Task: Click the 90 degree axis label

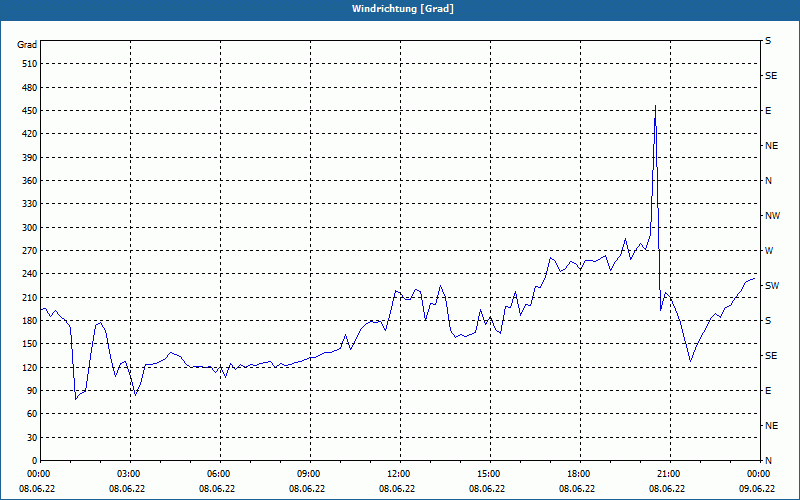Action: tap(32, 391)
